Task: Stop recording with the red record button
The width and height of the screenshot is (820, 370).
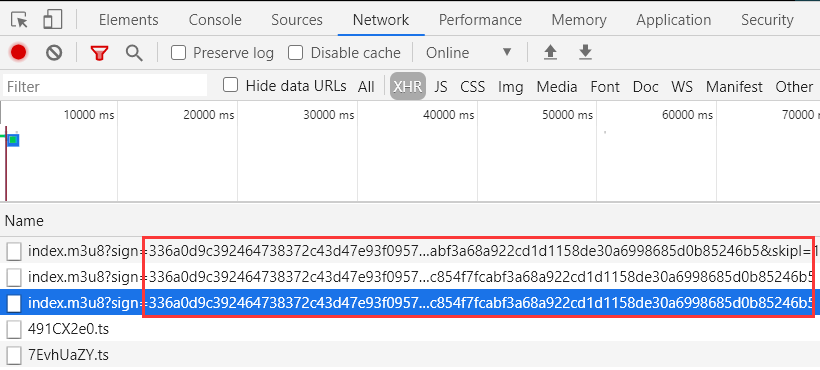Action: pyautogui.click(x=18, y=52)
